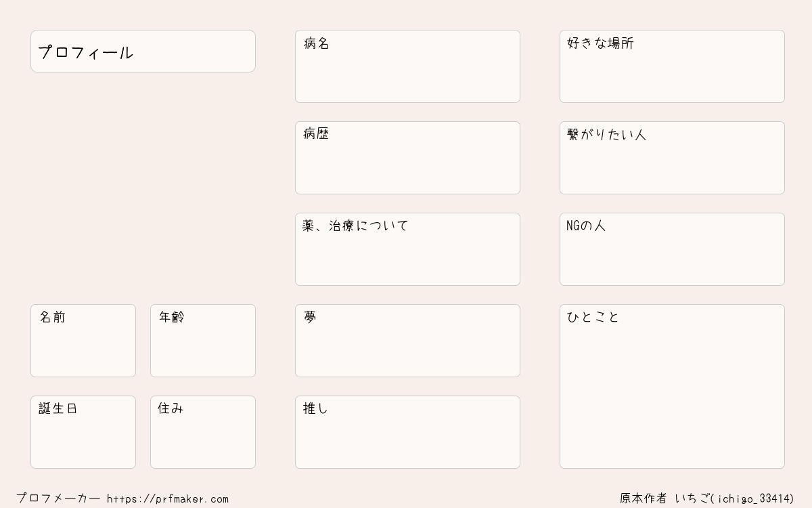Select the 名前 field
Screen dimensions: 812x508
tap(83, 341)
